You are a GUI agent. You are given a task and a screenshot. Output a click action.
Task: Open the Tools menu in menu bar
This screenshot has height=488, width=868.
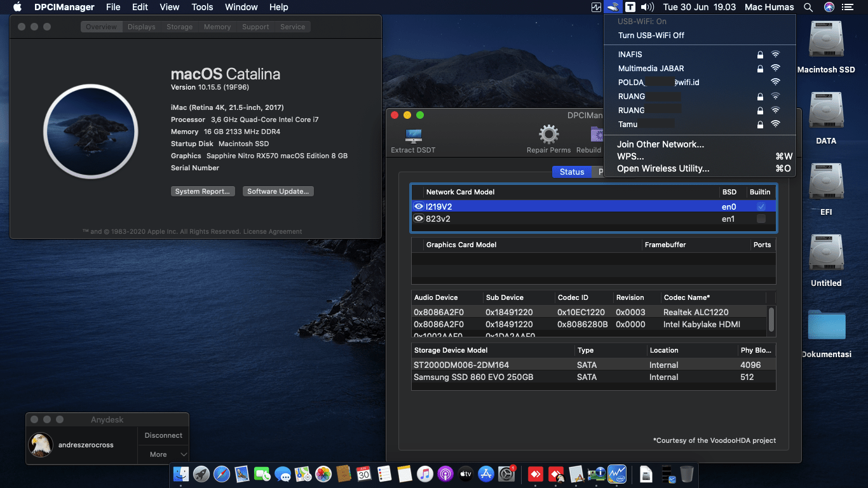202,7
